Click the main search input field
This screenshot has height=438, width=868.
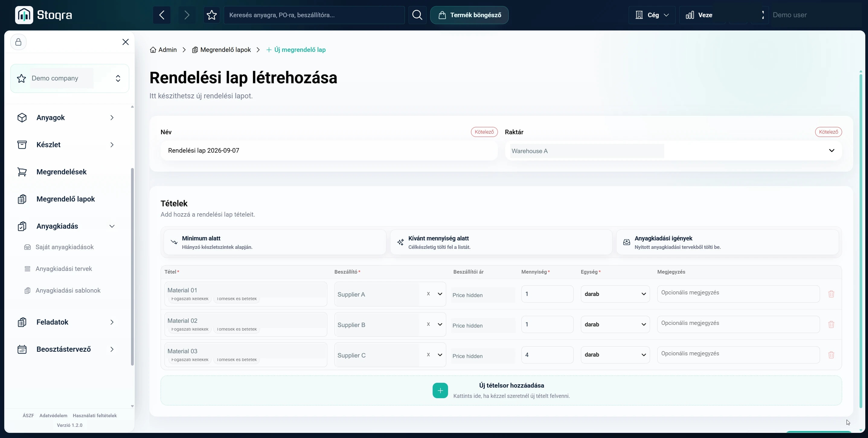tap(314, 15)
